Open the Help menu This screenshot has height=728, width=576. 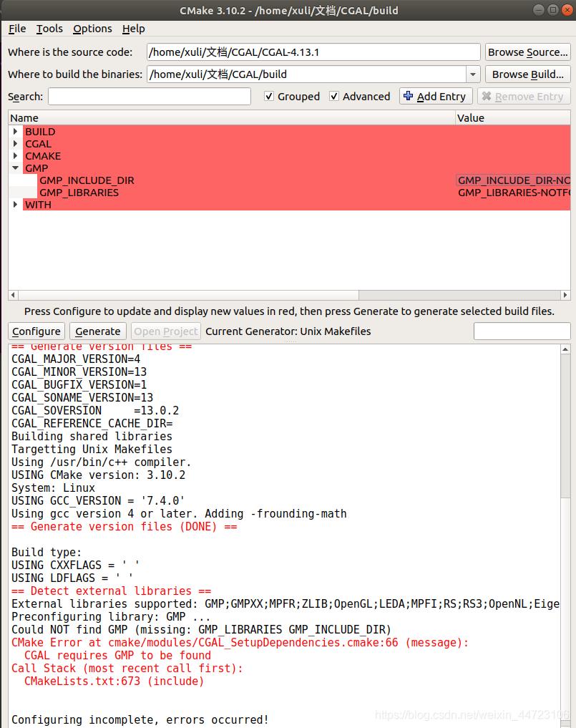point(134,29)
